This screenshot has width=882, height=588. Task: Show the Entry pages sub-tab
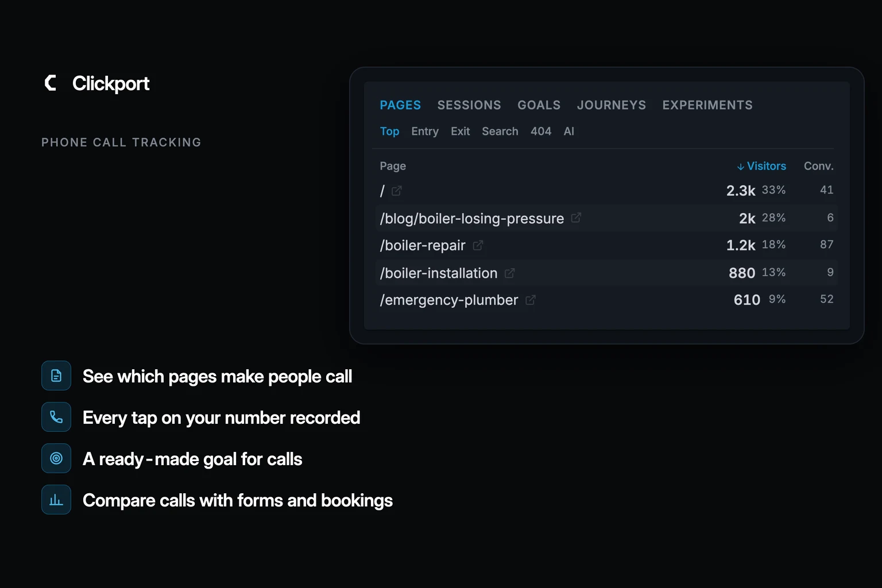click(425, 131)
